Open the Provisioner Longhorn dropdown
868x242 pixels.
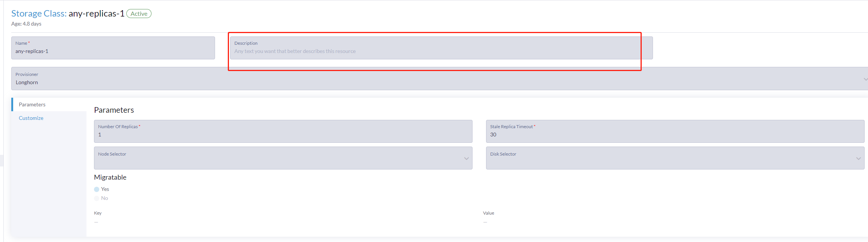(439, 79)
